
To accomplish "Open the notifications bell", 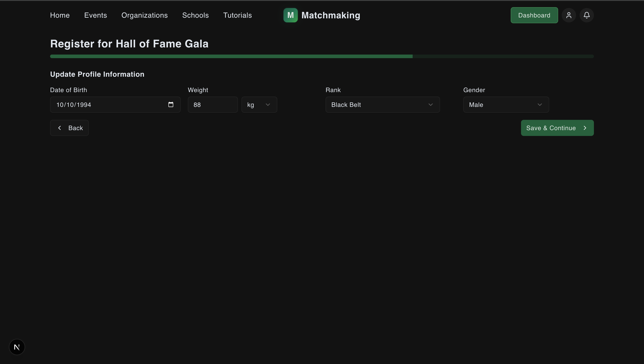I will click(587, 15).
